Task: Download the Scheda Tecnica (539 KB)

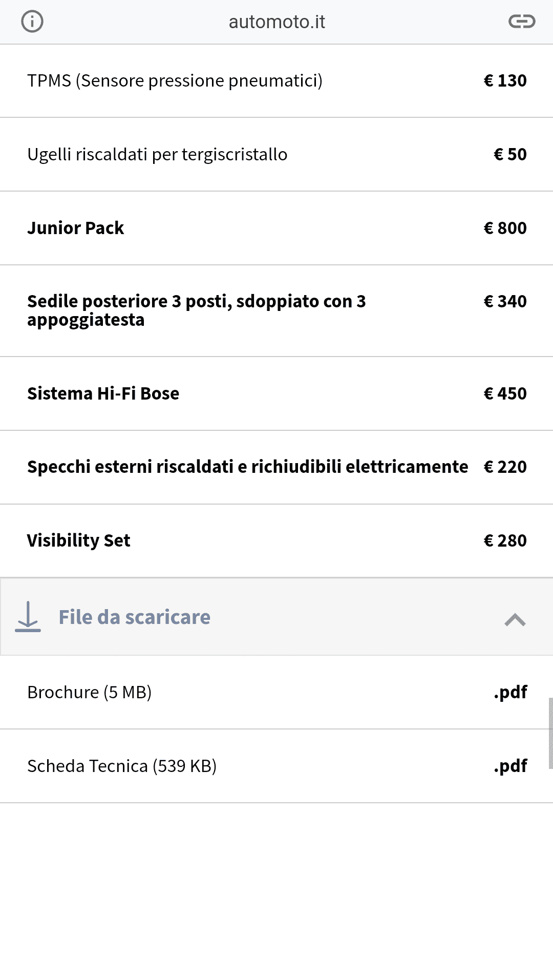Action: pyautogui.click(x=276, y=766)
